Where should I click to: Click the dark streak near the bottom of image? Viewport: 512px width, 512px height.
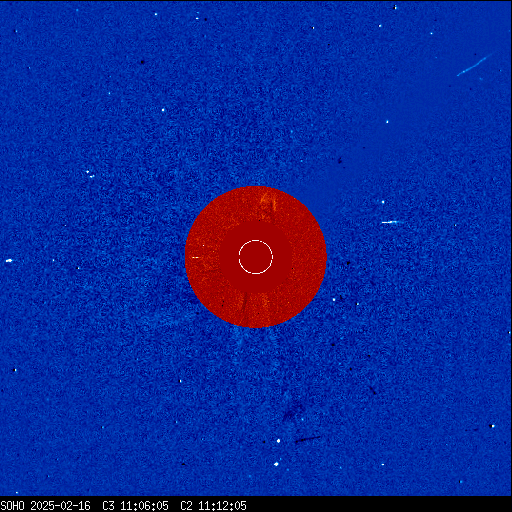308,439
